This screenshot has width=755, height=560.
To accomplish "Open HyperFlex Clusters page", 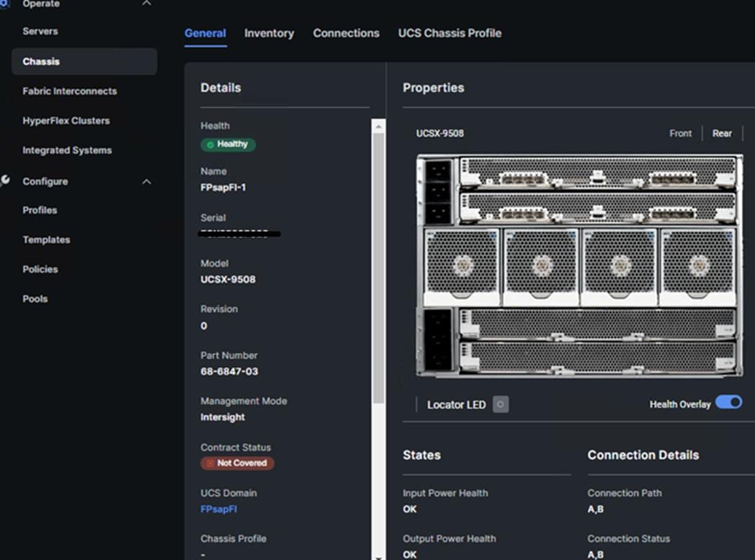I will click(66, 121).
